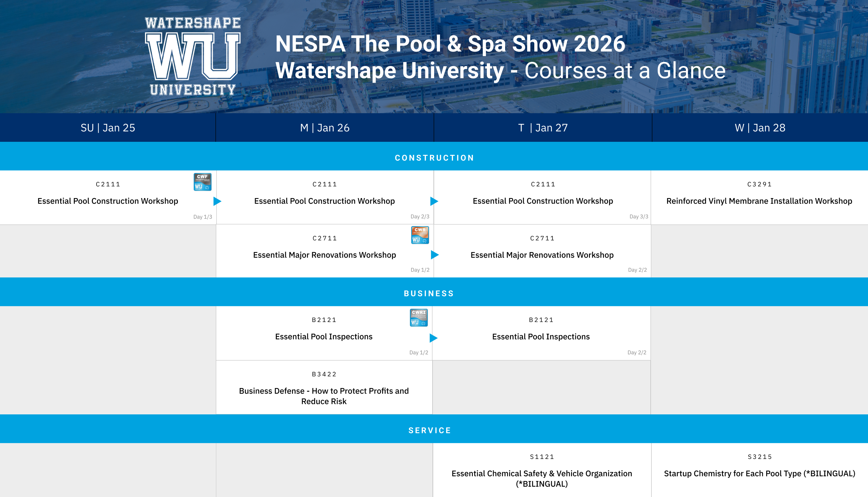Click arrow after Monday's Essential Pool Inspections
This screenshot has width=868, height=497.
click(433, 338)
